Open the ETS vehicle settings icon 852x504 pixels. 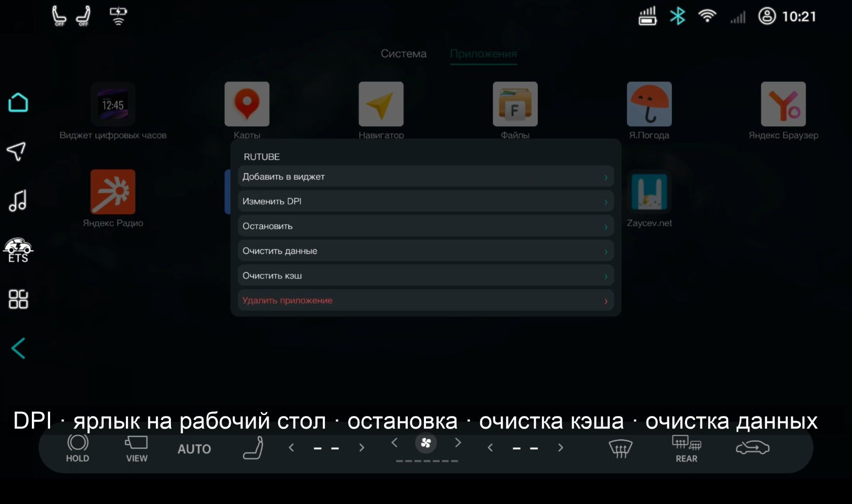click(18, 250)
